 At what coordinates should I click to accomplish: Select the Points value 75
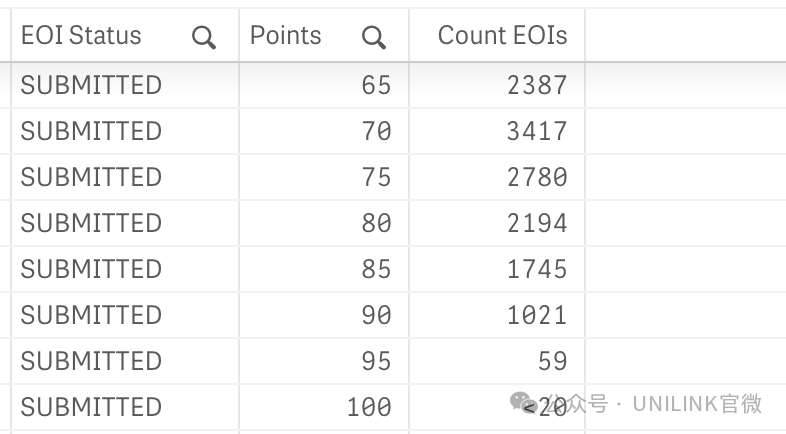(376, 177)
